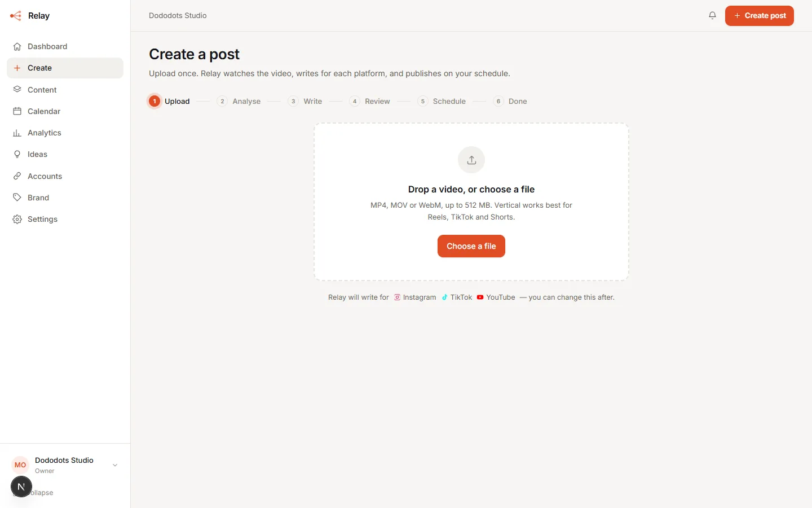Click the plus icon beside Create
This screenshot has height=508, width=812.
click(17, 68)
